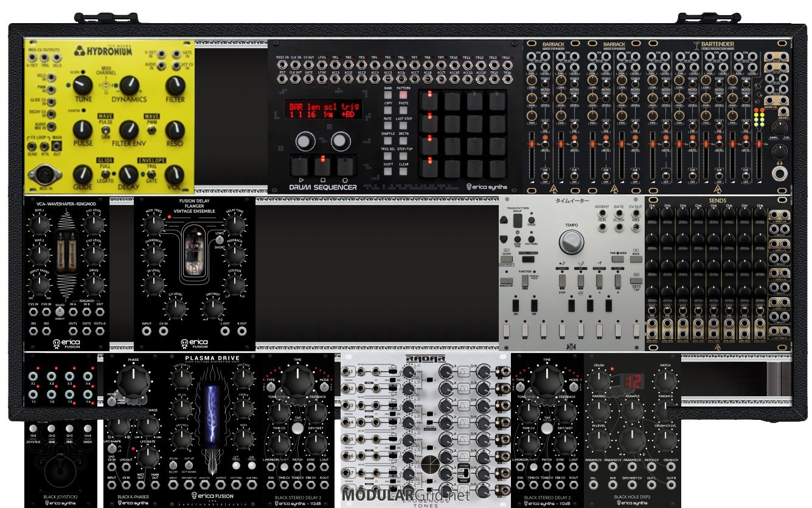Start playback with the Drum Sequencer play button
The image size is (812, 508).
[x=300, y=166]
